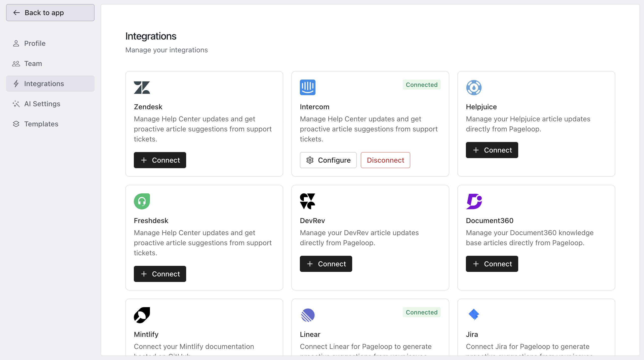
Task: Open Templates in the sidebar
Action: point(50,124)
